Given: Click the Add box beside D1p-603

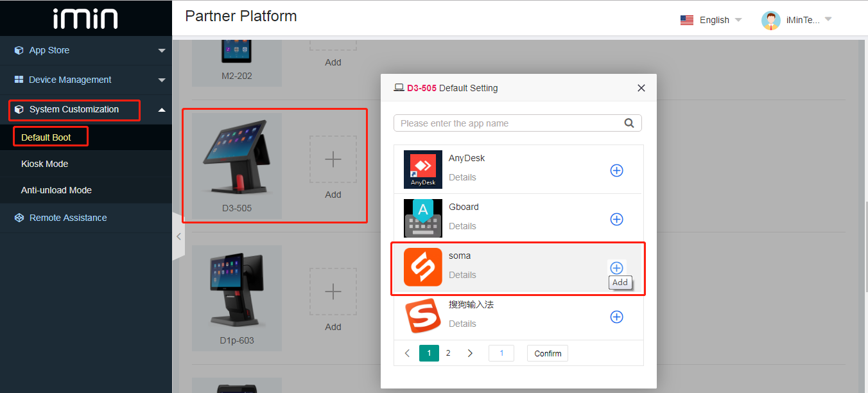Looking at the screenshot, I should pos(333,292).
